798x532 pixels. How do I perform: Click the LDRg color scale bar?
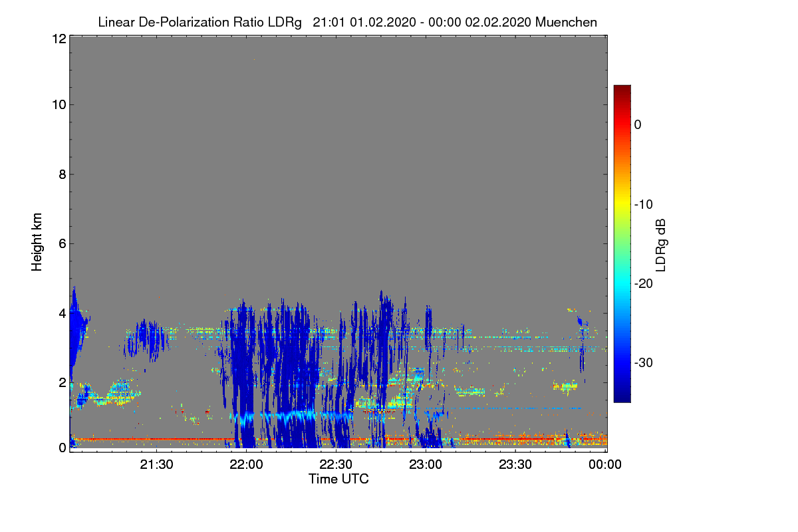tap(622, 243)
